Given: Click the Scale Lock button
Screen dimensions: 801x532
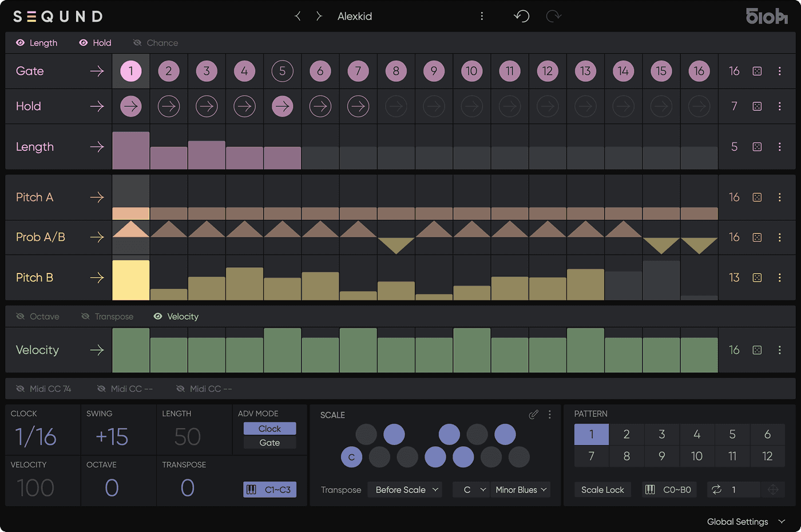Looking at the screenshot, I should 602,490.
